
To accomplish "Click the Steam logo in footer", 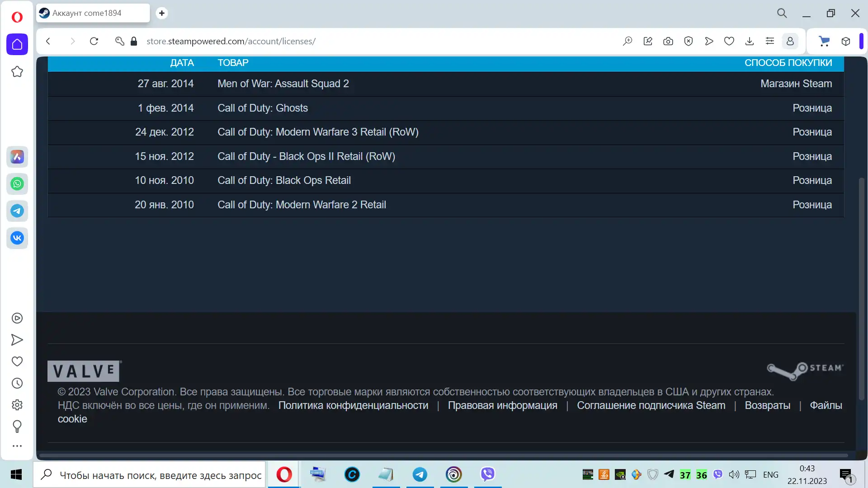I will click(805, 371).
